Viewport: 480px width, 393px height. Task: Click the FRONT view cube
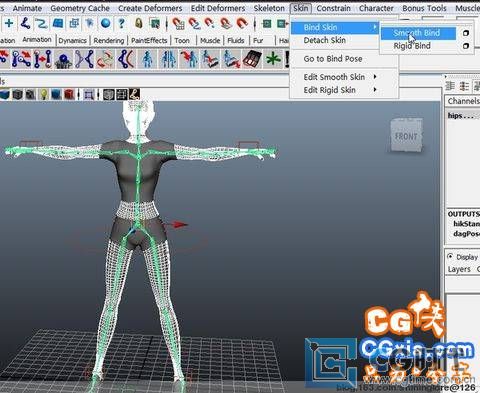click(x=406, y=135)
